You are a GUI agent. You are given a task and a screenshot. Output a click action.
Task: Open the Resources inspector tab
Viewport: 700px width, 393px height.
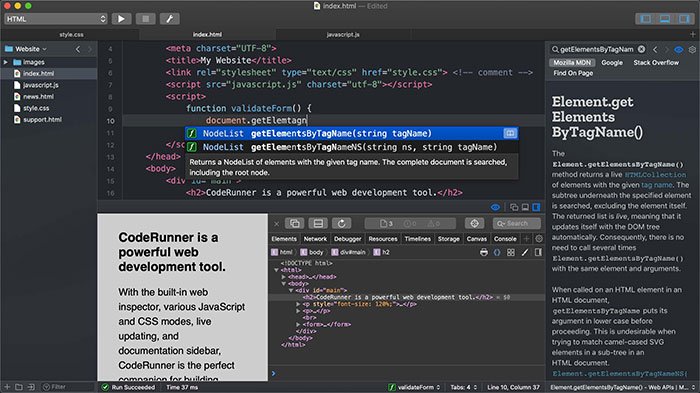coord(383,239)
